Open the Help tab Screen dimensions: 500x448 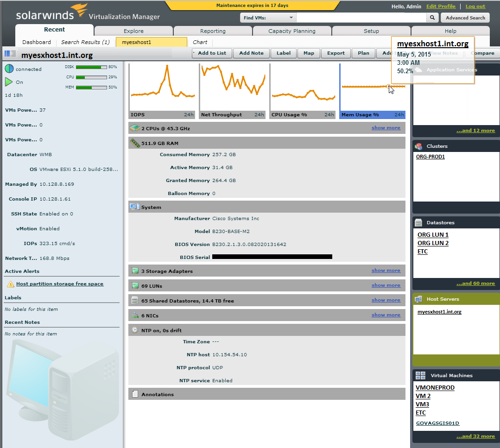point(450,31)
